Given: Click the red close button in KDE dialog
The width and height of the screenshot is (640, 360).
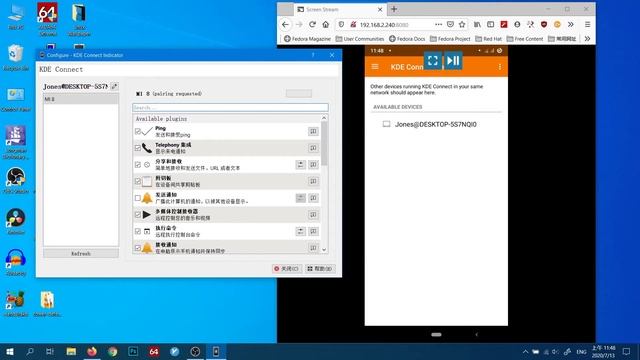Looking at the screenshot, I should click(x=287, y=269).
